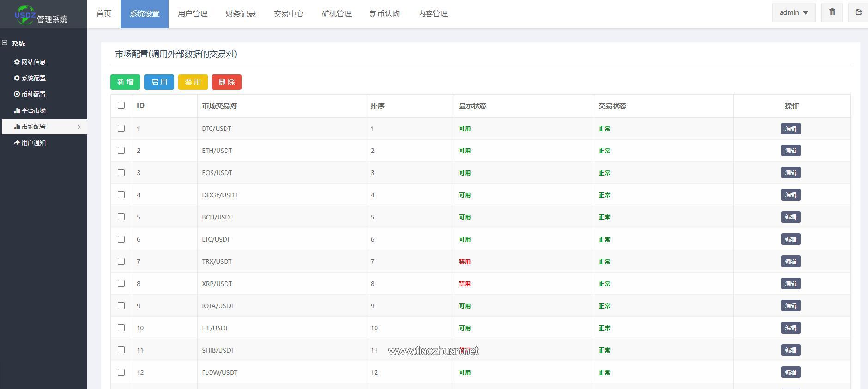Click the green 新增 button
This screenshot has width=868, height=389.
pos(125,82)
